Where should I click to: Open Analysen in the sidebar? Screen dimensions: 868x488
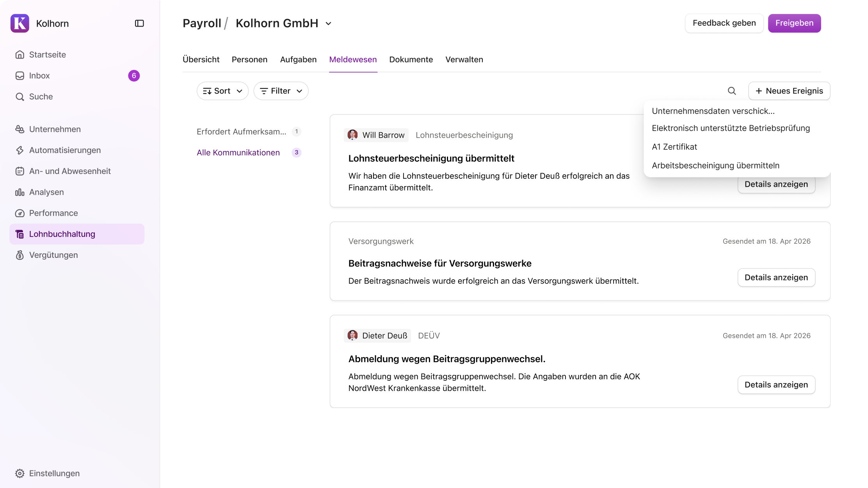coord(77,192)
